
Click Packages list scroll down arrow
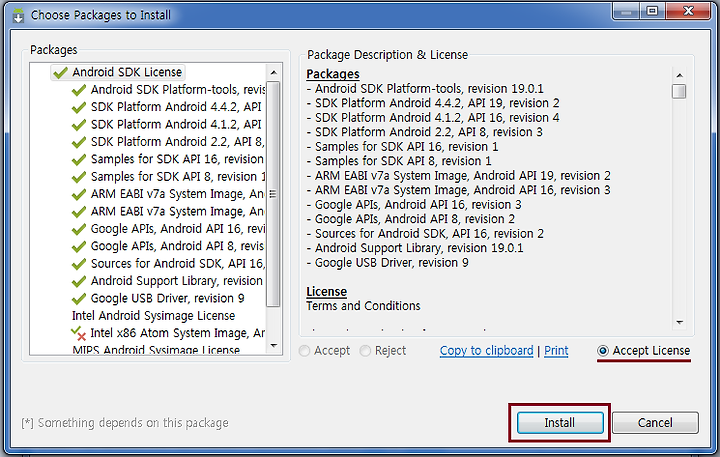(x=274, y=345)
